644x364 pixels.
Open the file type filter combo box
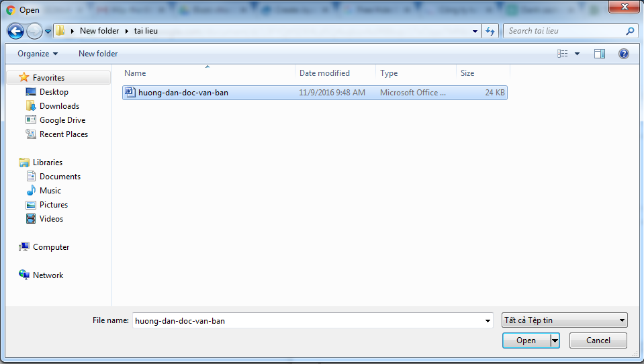[x=564, y=320]
